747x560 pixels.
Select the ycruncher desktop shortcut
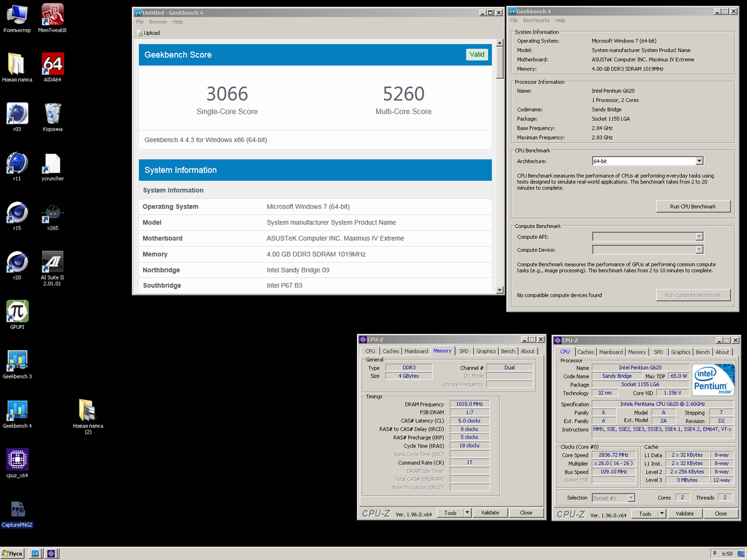click(52, 166)
